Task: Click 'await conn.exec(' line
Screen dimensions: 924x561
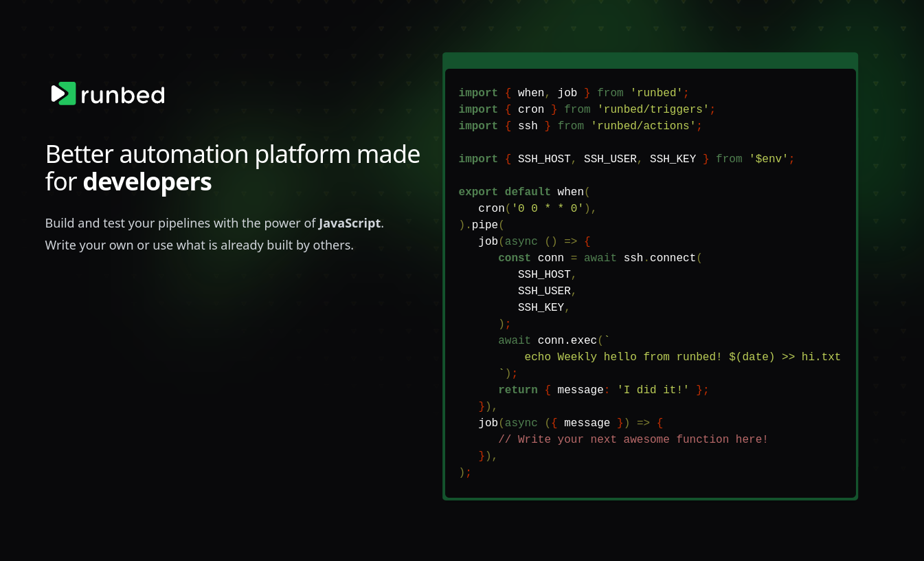Action: [x=554, y=341]
